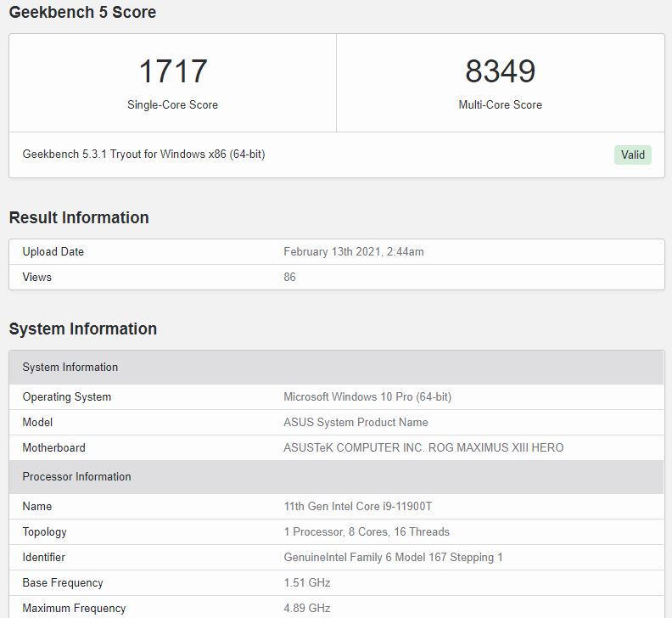The image size is (672, 618).
Task: Select the 1.51 GHz base frequency value
Action: pos(307,583)
